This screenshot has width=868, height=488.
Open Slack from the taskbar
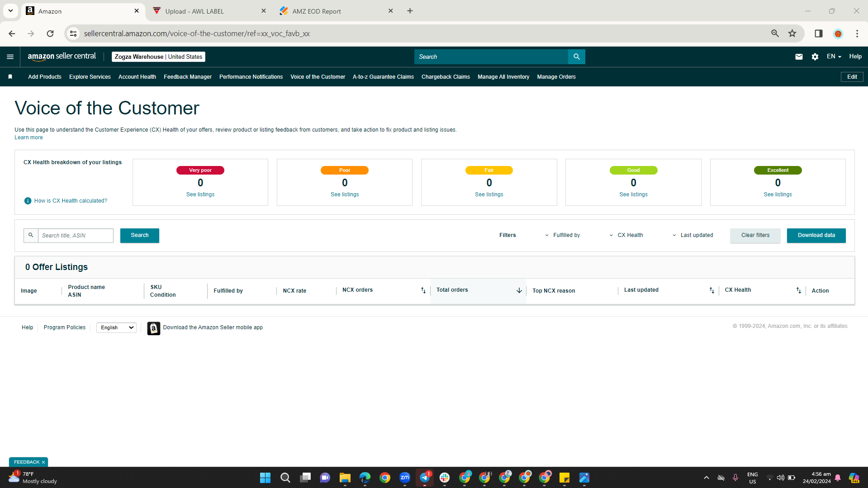tap(445, 478)
